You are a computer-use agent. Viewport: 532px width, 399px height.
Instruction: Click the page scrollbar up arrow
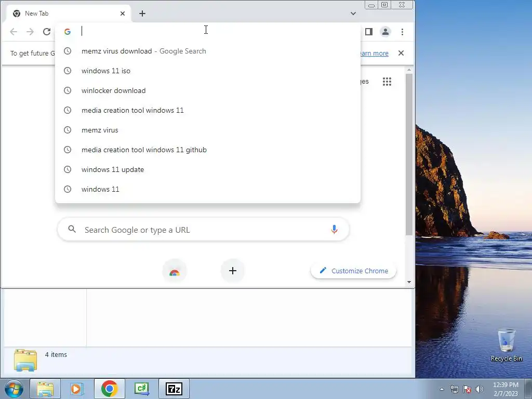click(409, 70)
